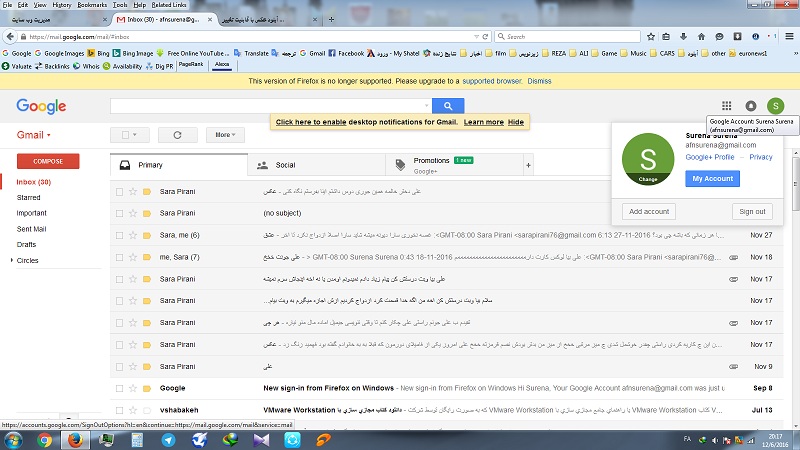
Task: Hide the desktop notifications banner
Action: coord(516,122)
